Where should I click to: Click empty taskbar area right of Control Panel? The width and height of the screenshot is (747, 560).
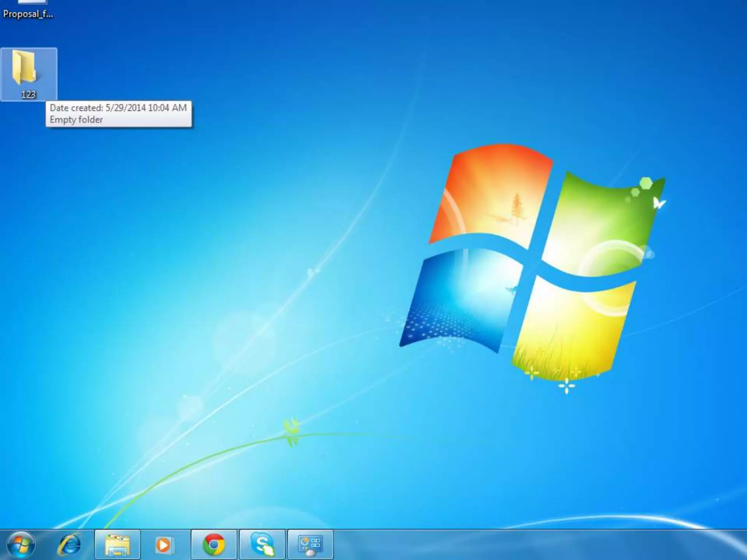point(511,545)
